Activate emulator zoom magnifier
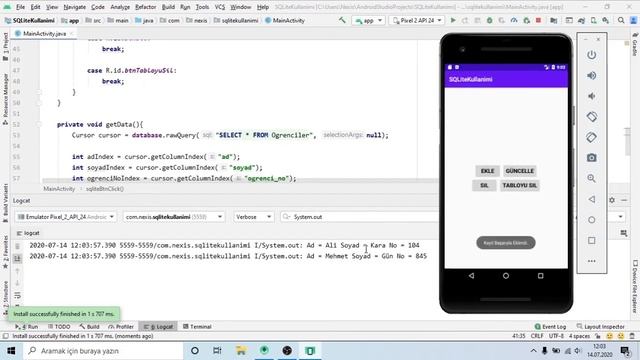The height and width of the screenshot is (360, 640). click(x=591, y=178)
